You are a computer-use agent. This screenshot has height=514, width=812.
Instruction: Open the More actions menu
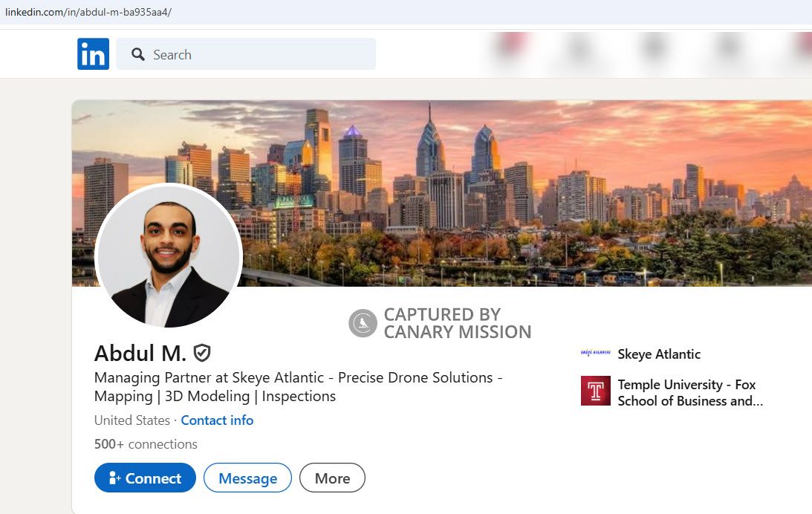point(331,478)
